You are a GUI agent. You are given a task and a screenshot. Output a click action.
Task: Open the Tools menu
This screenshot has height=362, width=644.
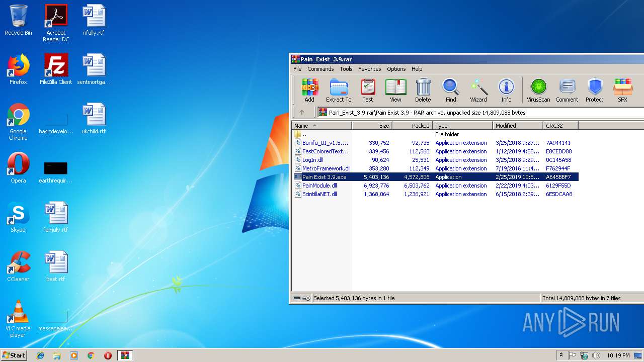click(x=346, y=69)
